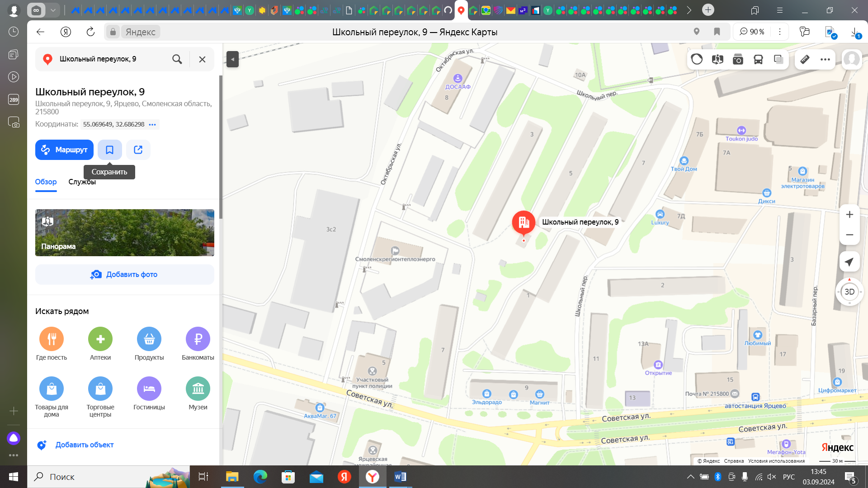868x488 pixels.
Task: Collapse the left side panel
Action: 232,59
